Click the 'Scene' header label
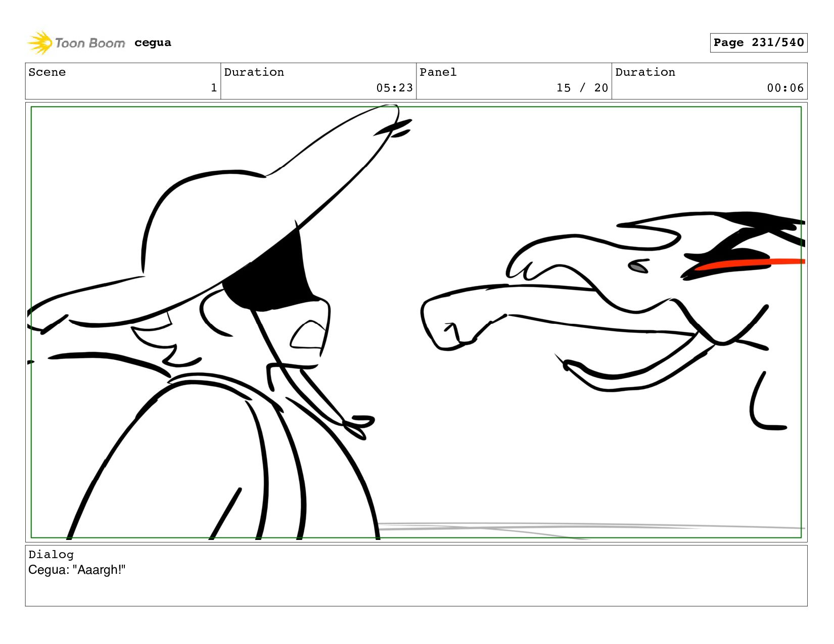 (47, 72)
